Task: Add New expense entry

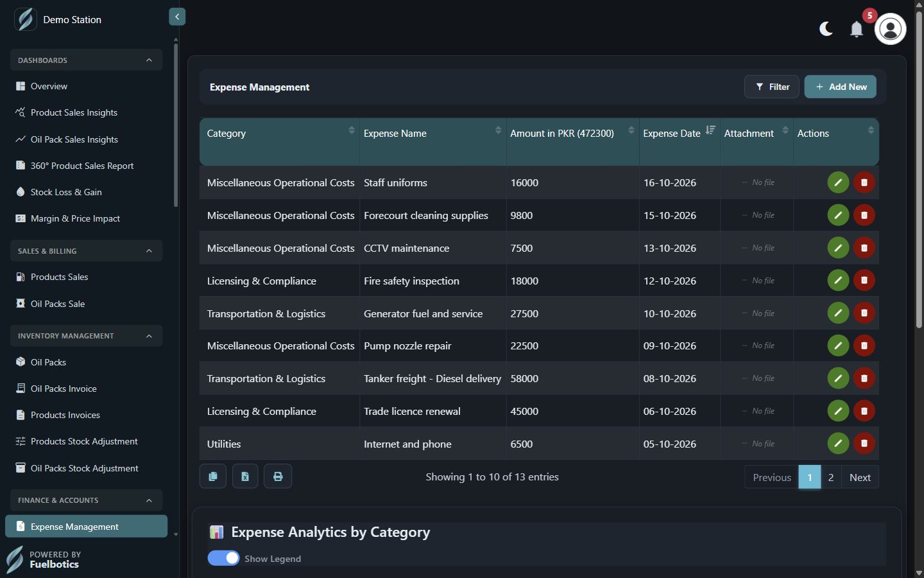Action: [841, 87]
